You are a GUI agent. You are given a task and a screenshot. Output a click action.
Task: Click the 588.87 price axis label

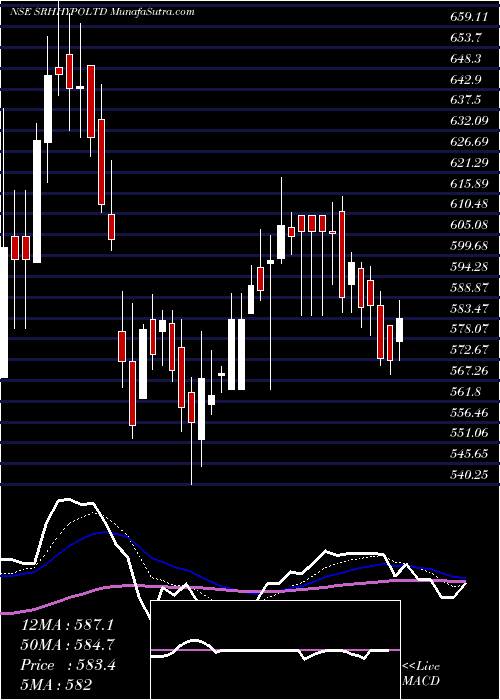(467, 288)
